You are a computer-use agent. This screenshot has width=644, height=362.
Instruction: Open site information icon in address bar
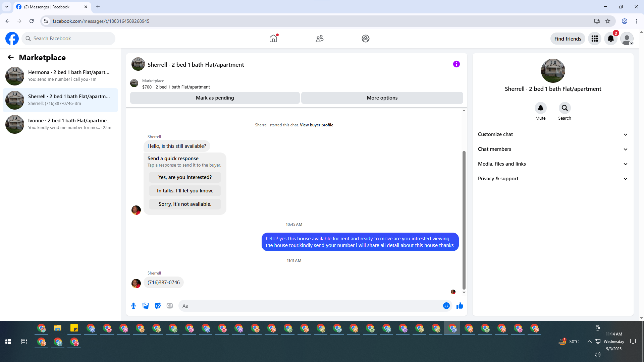click(46, 21)
